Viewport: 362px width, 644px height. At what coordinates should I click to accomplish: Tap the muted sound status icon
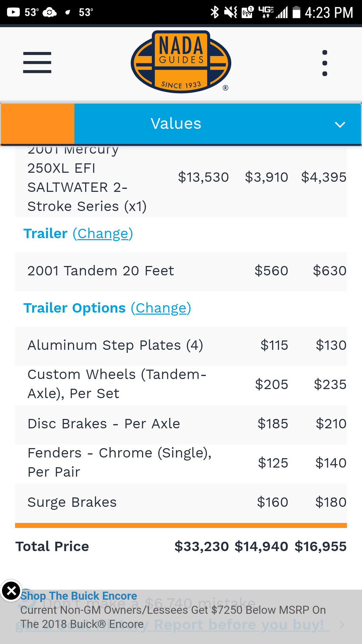[x=231, y=12]
